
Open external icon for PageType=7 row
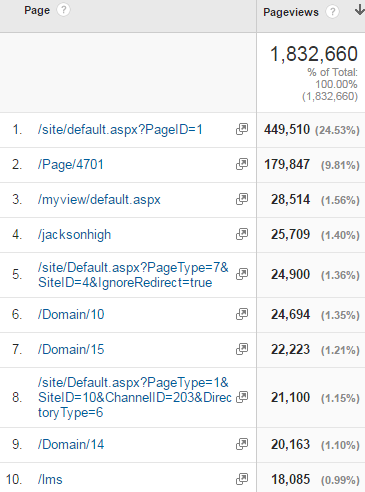click(x=242, y=274)
